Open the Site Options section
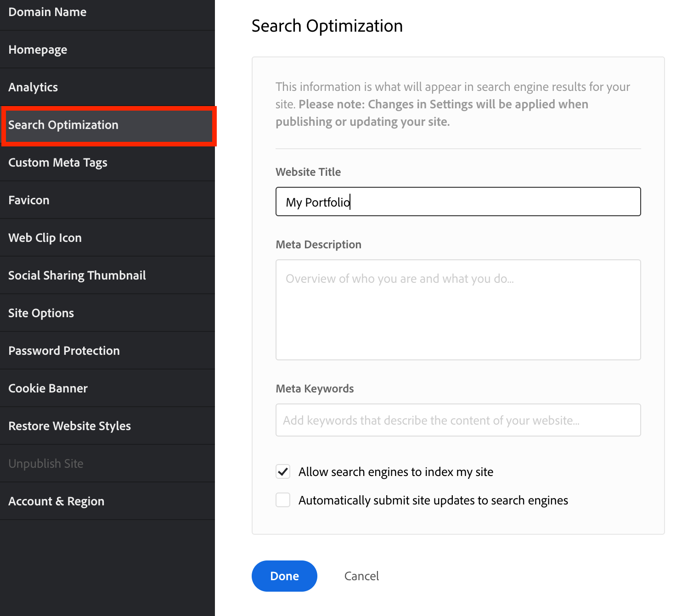This screenshot has height=616, width=699. click(x=41, y=313)
